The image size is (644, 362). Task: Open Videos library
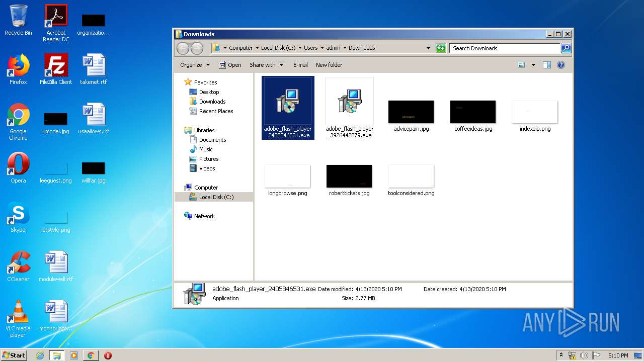point(202,168)
